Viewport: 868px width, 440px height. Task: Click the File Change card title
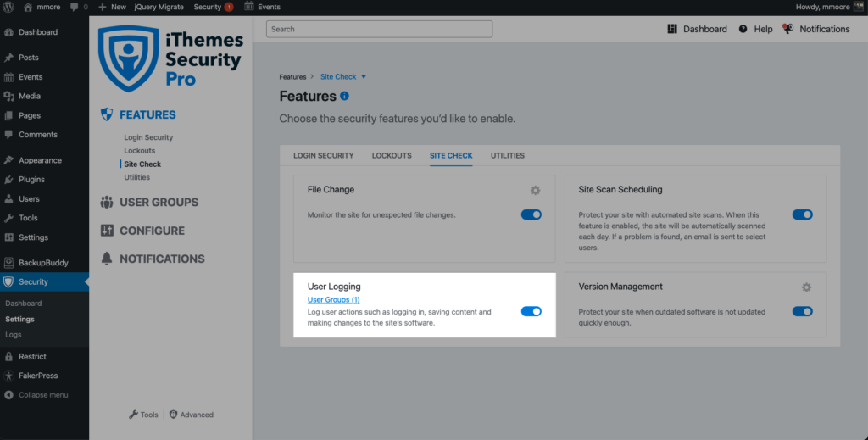[331, 189]
